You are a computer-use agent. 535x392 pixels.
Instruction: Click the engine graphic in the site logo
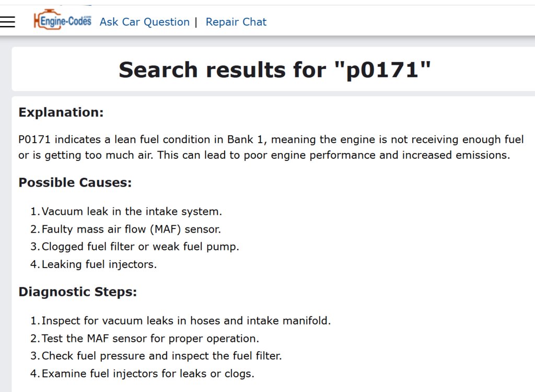click(x=46, y=20)
